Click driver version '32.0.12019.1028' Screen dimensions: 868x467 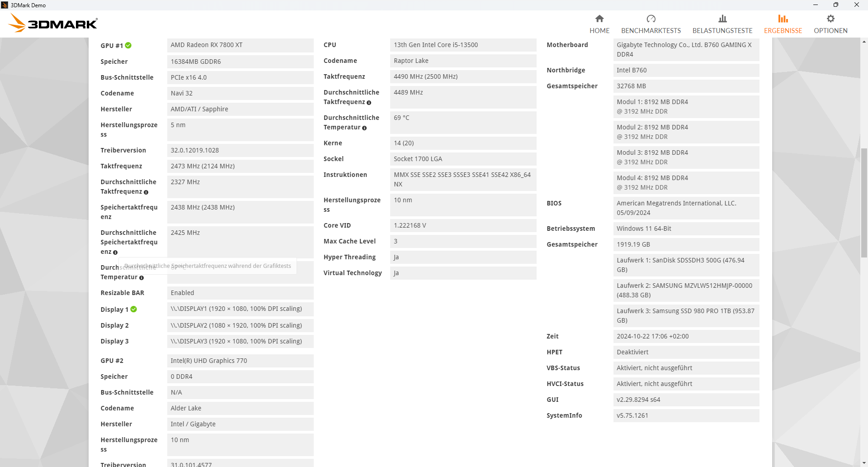click(240, 150)
